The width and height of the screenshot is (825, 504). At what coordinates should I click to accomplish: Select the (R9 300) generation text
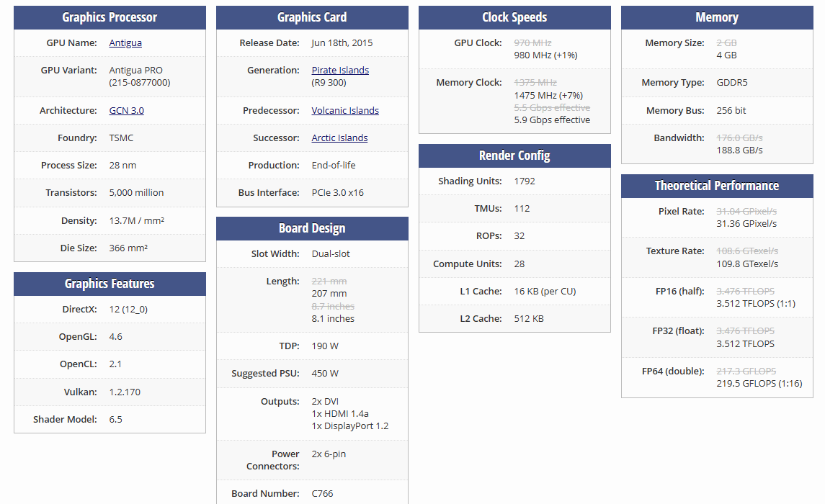coord(329,83)
